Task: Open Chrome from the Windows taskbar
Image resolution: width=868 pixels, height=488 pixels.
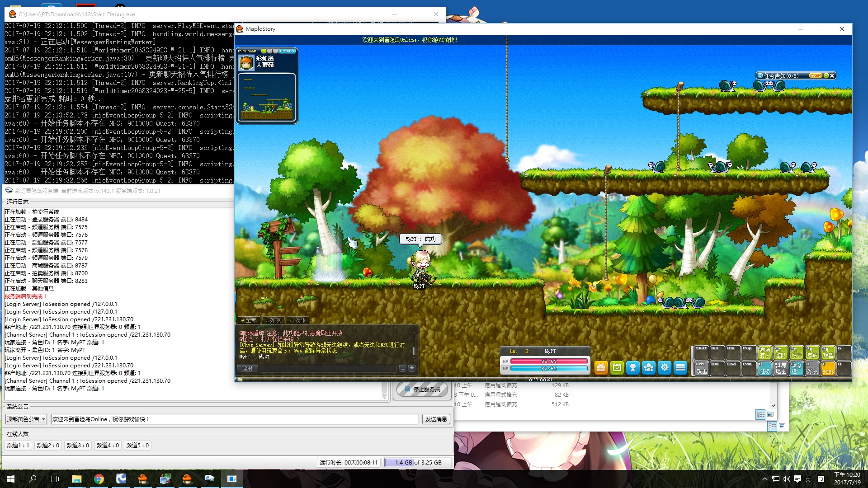Action: tap(99, 479)
